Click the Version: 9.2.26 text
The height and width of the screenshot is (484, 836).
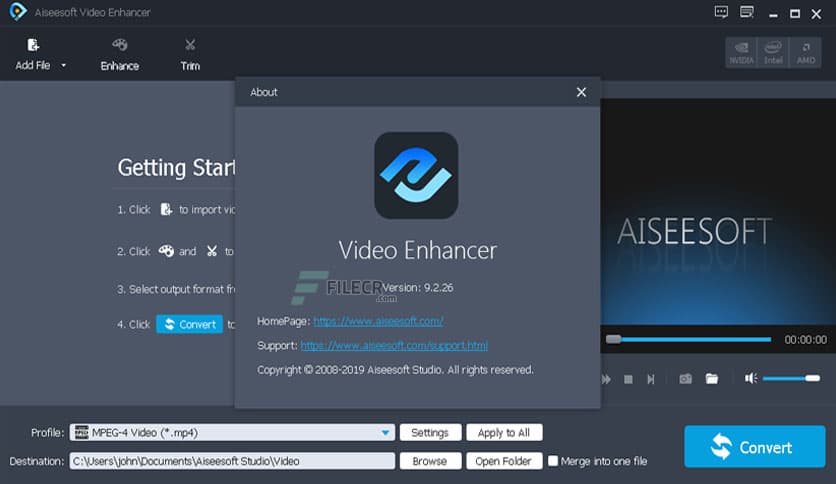click(x=417, y=287)
